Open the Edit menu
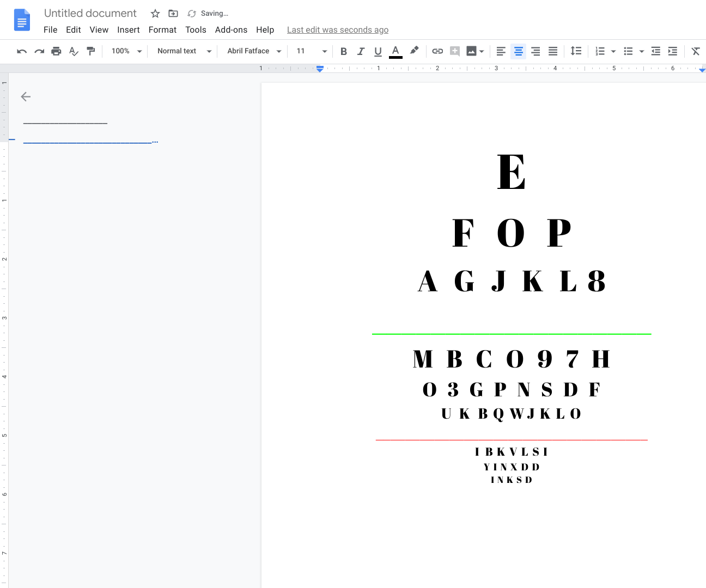 coord(74,30)
